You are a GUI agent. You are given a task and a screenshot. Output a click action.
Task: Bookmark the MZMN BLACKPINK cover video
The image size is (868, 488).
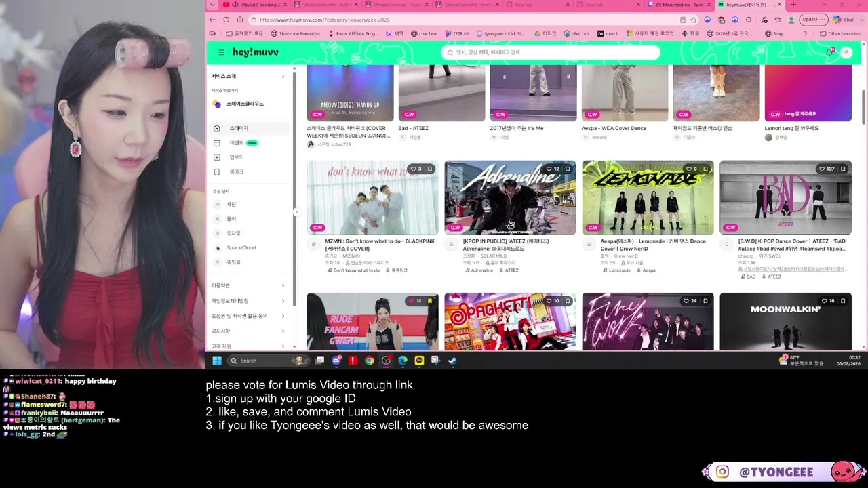coord(430,169)
